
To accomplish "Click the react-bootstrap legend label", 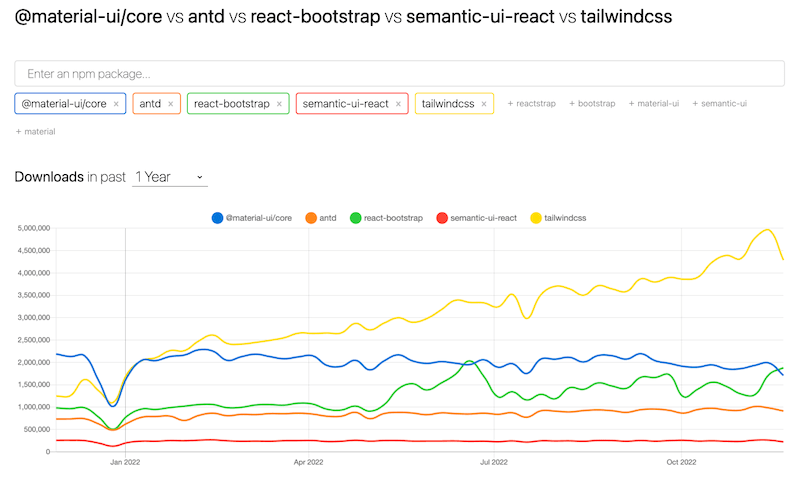I will pyautogui.click(x=393, y=218).
